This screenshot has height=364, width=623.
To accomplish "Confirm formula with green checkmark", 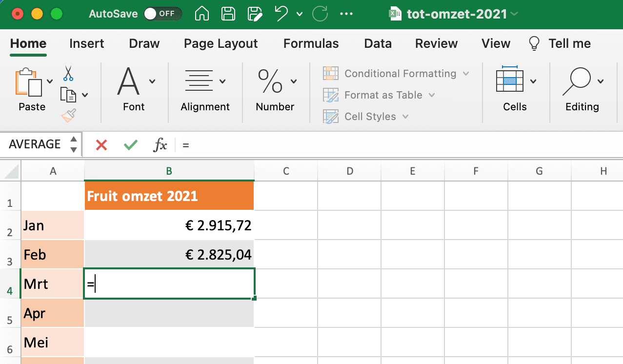I will coord(130,144).
